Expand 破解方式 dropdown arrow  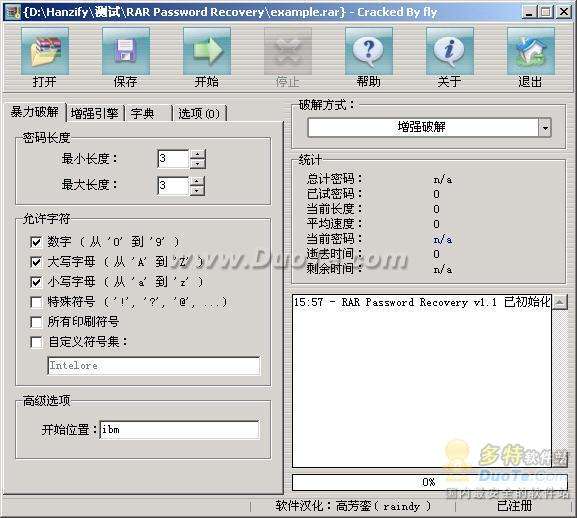point(545,128)
